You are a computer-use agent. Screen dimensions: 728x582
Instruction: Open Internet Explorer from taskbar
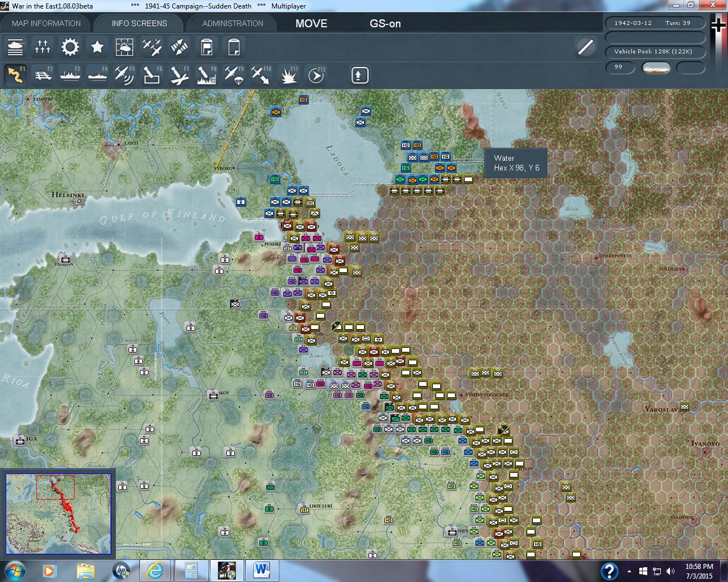click(x=155, y=570)
